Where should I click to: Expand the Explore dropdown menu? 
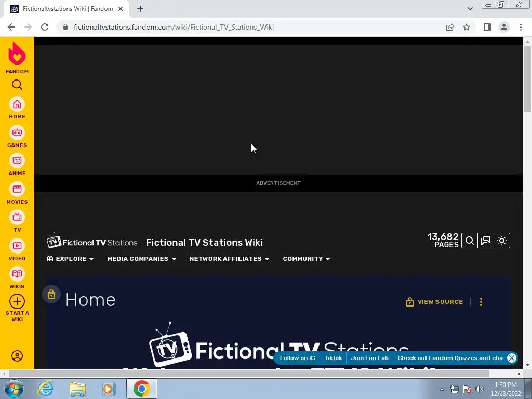[x=70, y=259]
